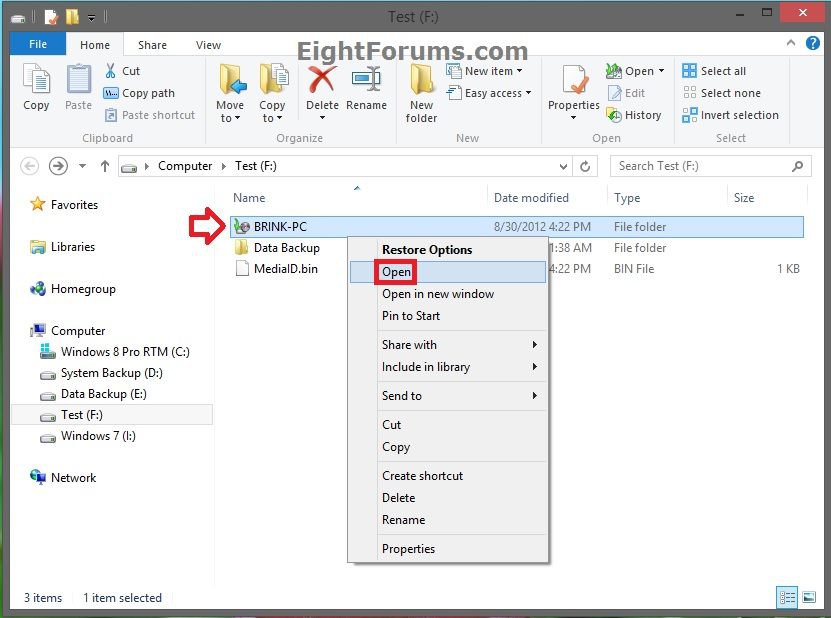
Task: Click the Back navigation arrow
Action: coord(30,166)
